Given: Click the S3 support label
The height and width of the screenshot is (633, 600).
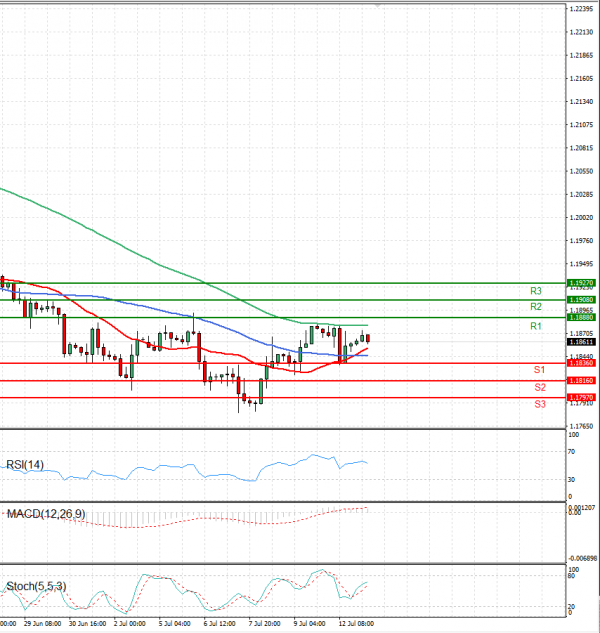Looking at the screenshot, I should pyautogui.click(x=540, y=404).
